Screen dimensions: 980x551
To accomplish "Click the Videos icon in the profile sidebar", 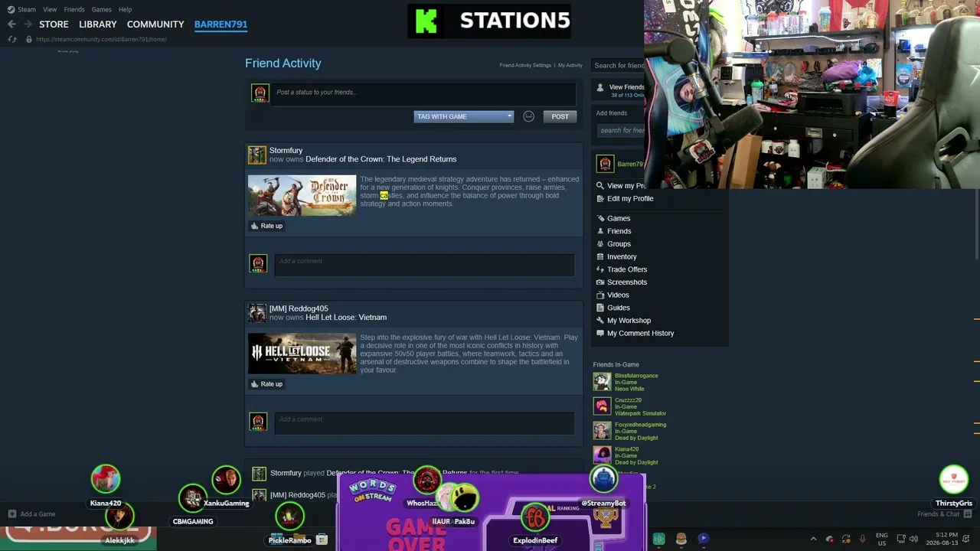I will tap(600, 295).
